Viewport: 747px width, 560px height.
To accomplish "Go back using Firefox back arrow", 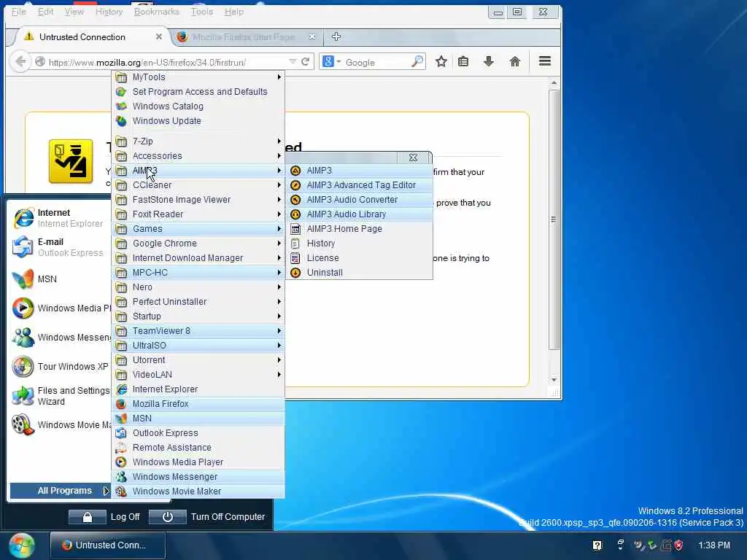I will pos(20,62).
